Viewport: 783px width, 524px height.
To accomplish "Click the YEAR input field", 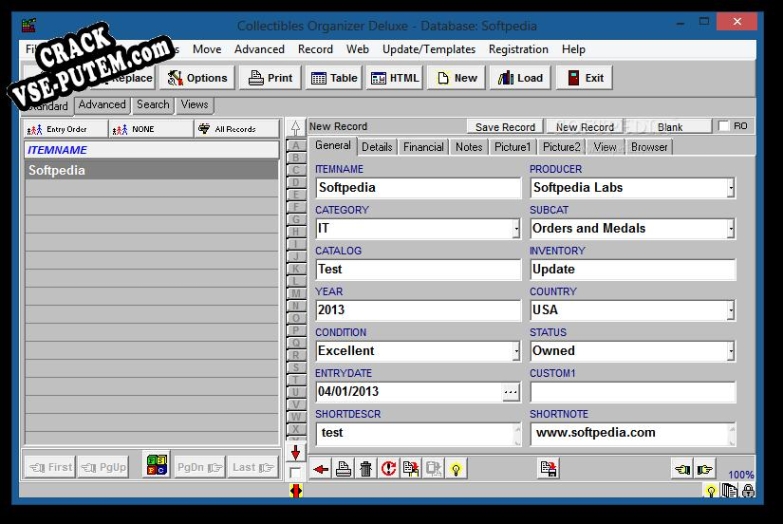I will pos(418,310).
